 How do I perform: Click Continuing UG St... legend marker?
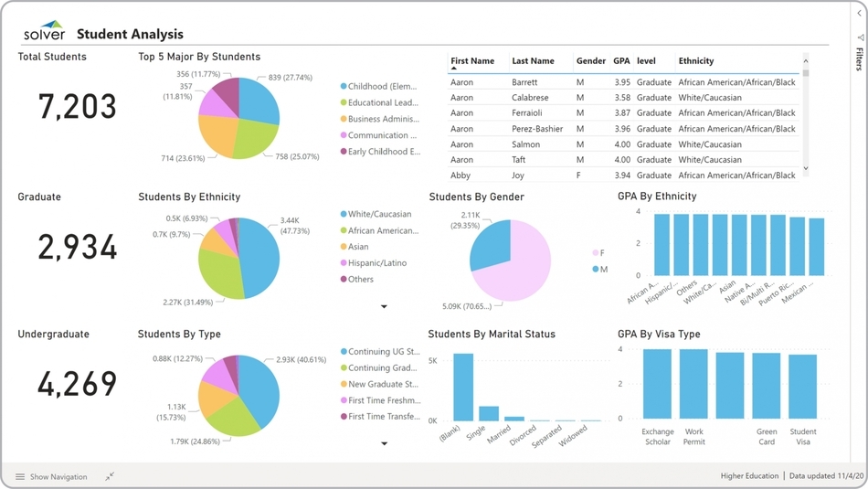[x=344, y=351]
